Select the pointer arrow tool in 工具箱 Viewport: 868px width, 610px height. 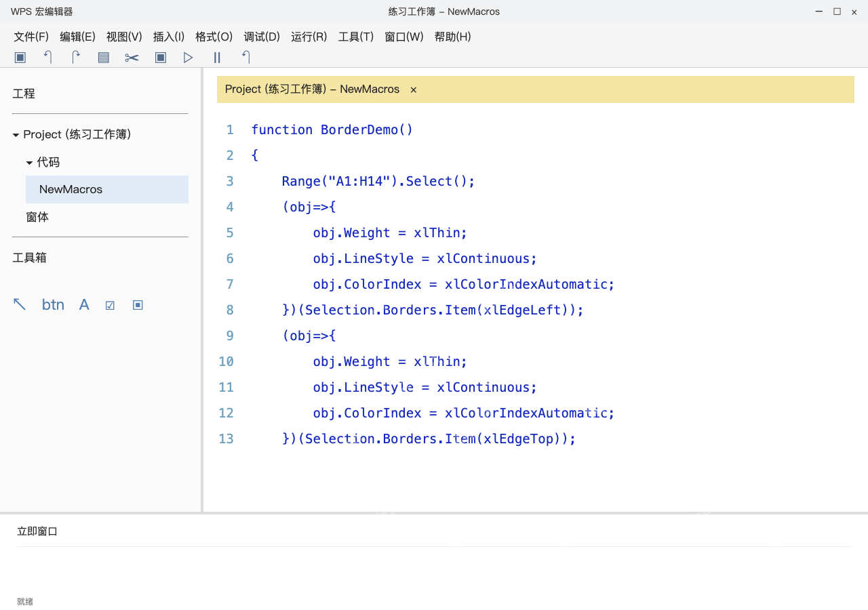point(20,304)
